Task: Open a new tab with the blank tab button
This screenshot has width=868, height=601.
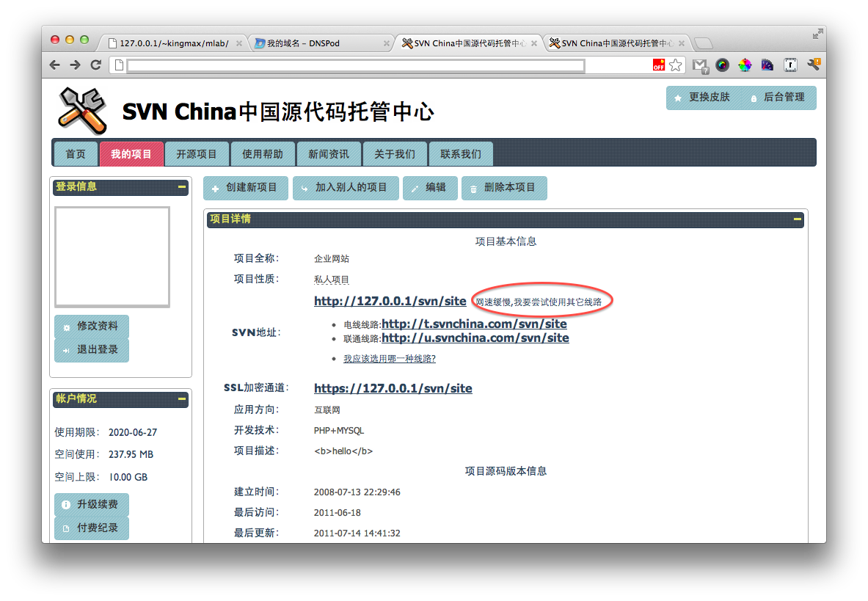Action: pyautogui.click(x=703, y=43)
